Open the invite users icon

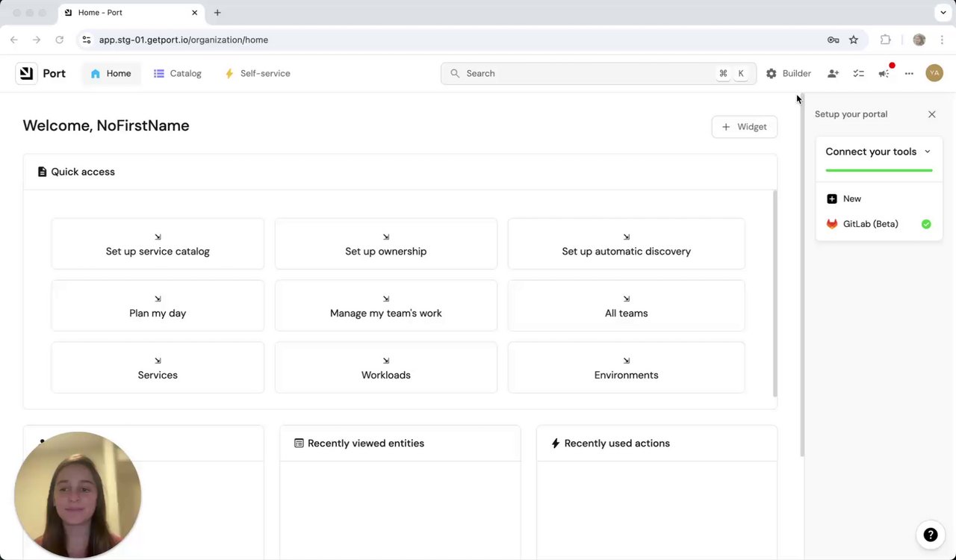833,73
